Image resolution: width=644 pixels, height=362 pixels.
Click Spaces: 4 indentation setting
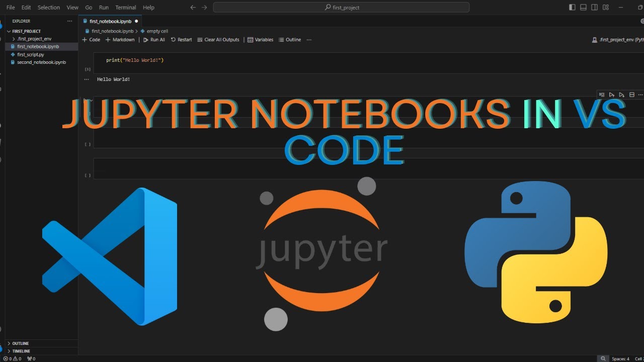[x=620, y=358]
